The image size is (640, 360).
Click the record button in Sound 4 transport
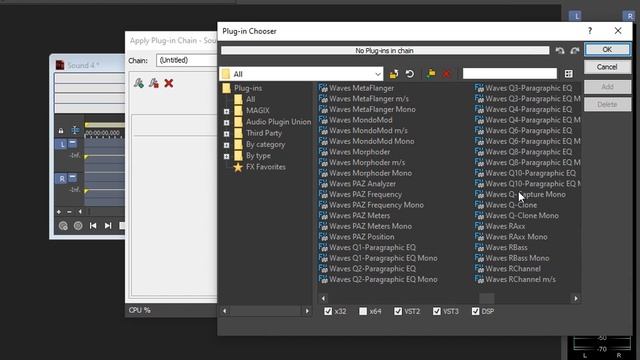point(63,226)
